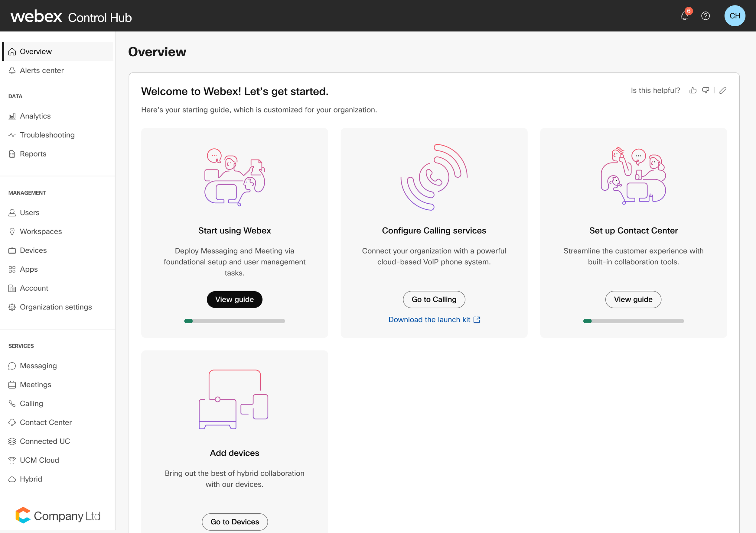This screenshot has width=756, height=533.
Task: Open Contact Center under Services
Action: point(45,422)
